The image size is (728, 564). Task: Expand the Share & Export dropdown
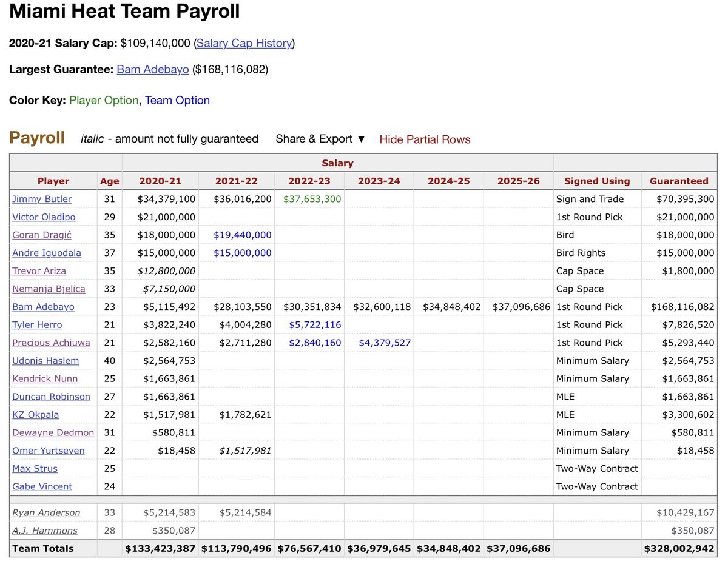pyautogui.click(x=320, y=139)
